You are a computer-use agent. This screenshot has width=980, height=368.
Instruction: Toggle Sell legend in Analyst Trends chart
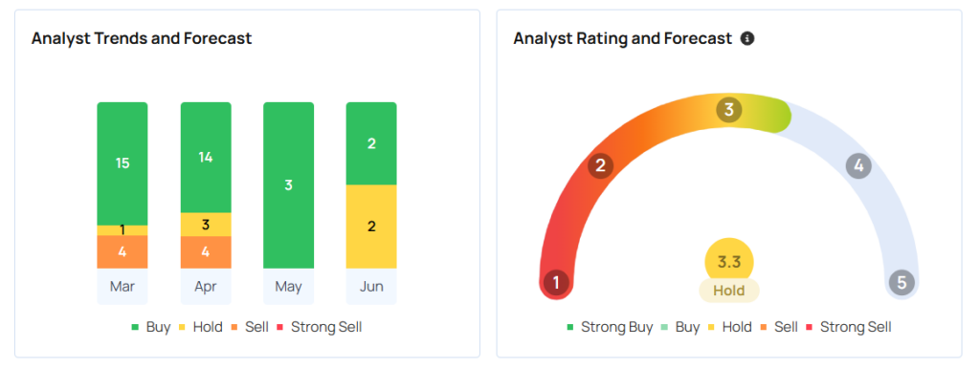pos(250,327)
